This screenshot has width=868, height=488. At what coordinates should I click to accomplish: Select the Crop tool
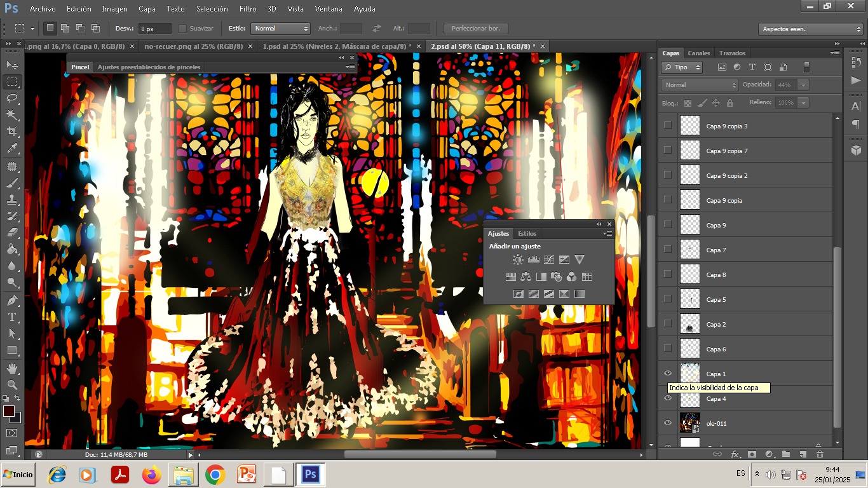12,132
